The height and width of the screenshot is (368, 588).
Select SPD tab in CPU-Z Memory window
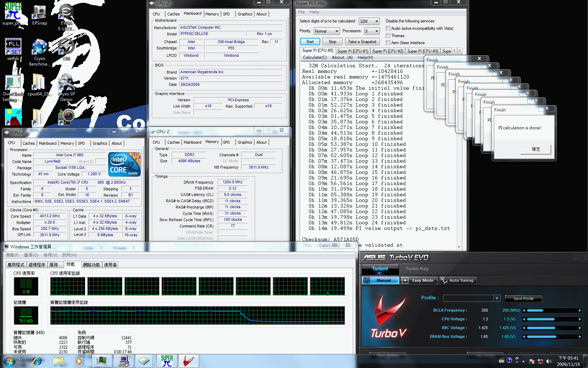click(x=226, y=142)
